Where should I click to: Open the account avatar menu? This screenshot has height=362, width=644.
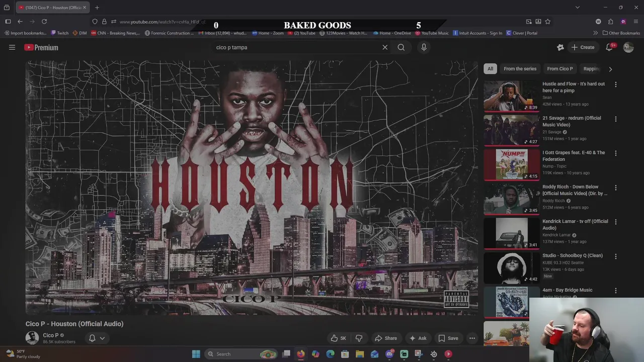pos(628,47)
